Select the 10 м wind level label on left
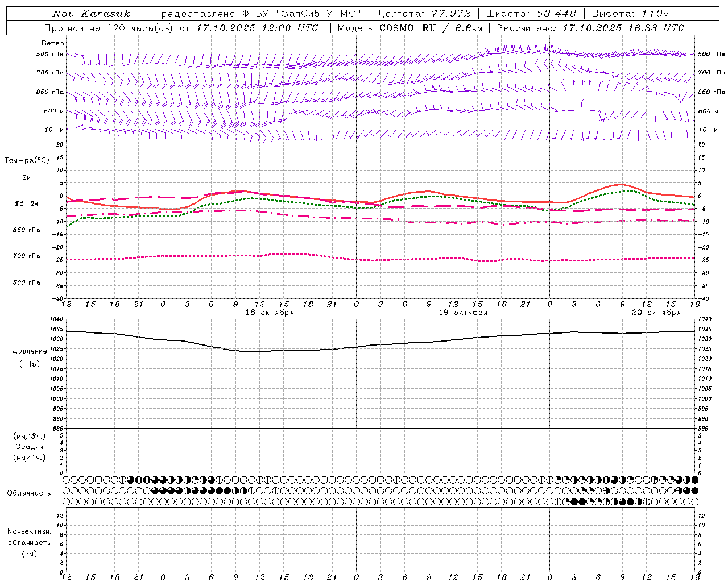728x582 pixels. (x=55, y=130)
